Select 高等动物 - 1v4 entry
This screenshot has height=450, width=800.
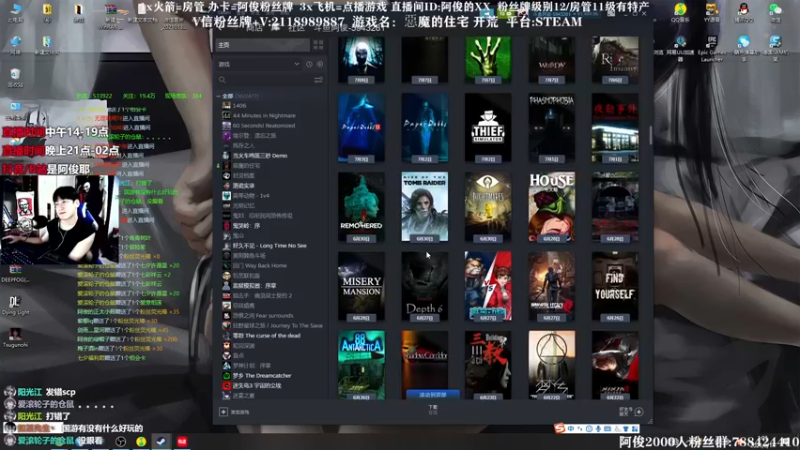251,195
